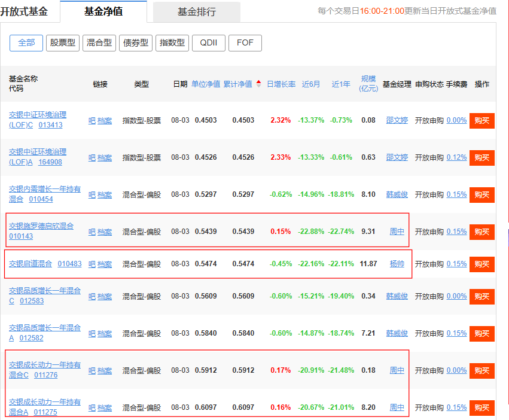Buy fund 010454 with 购买 button
The image size is (509, 420).
pos(482,195)
